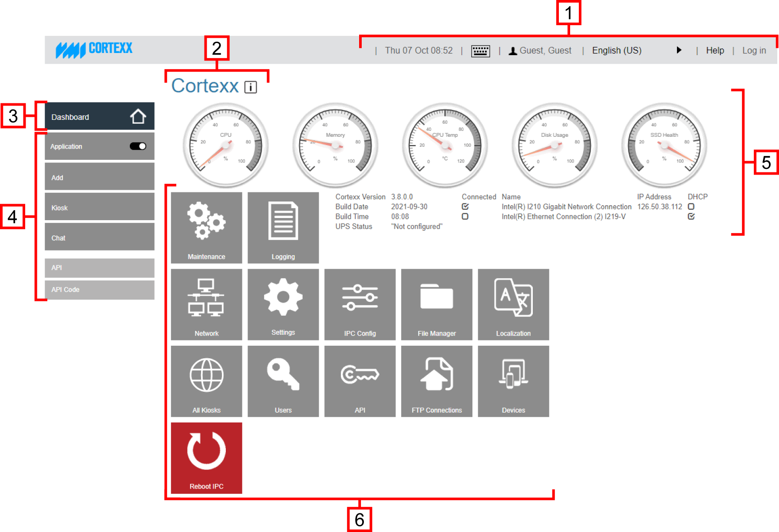Click the CPU Temp gauge
This screenshot has height=532, width=779.
(x=445, y=145)
